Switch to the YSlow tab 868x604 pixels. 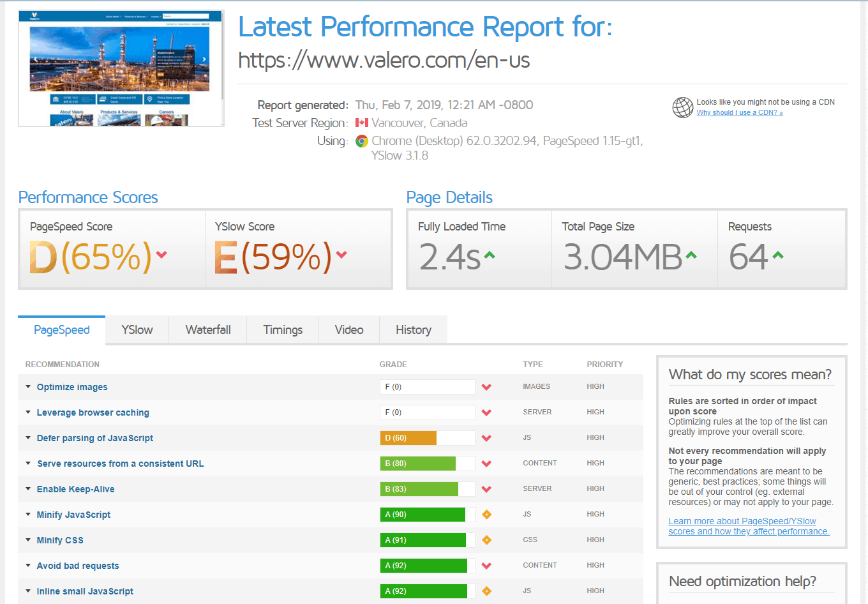point(137,330)
